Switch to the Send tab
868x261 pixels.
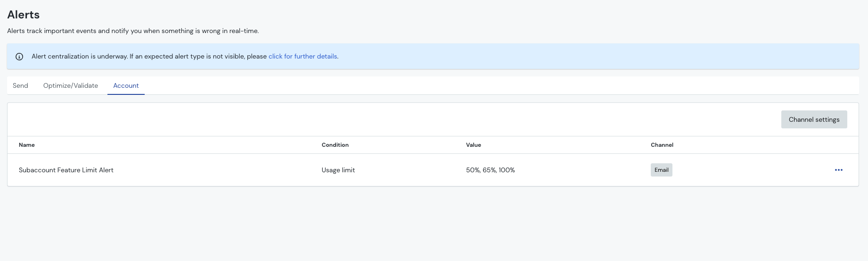[20, 85]
